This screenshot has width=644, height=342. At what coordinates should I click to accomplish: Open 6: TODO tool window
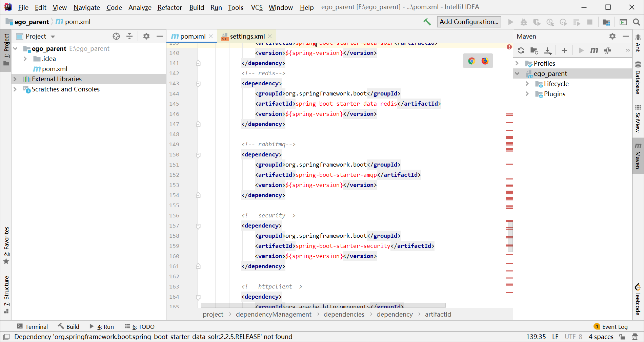coord(139,326)
